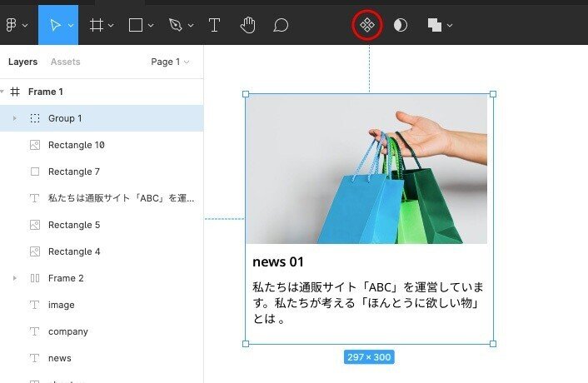Select the Comment tool
Image resolution: width=588 pixels, height=383 pixels.
click(281, 25)
